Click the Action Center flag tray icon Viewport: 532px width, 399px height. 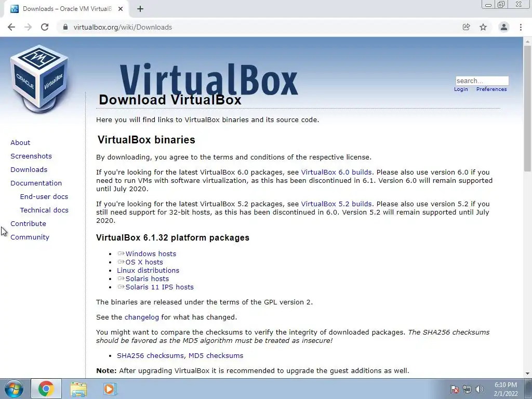(455, 389)
